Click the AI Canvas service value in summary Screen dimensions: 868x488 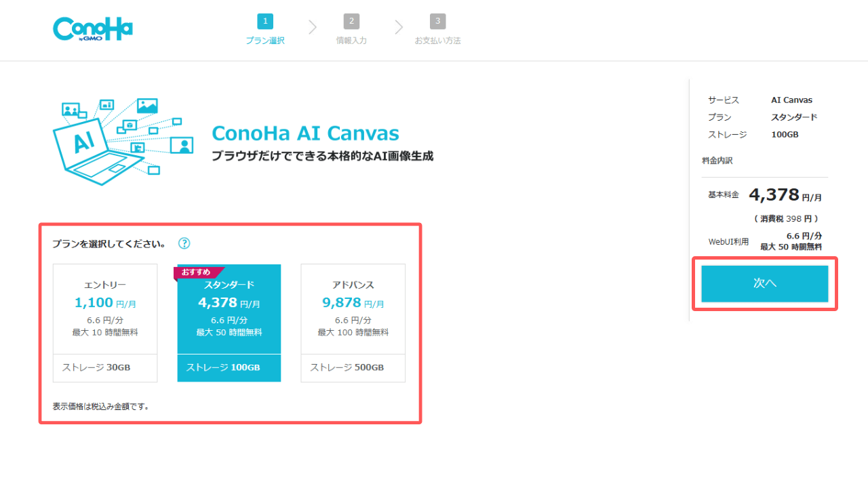(791, 100)
